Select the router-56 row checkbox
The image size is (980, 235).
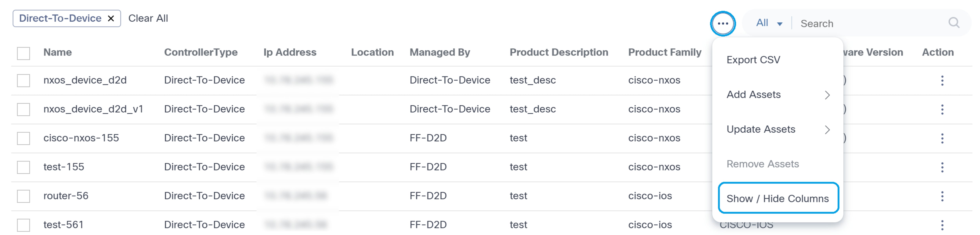coord(24,196)
